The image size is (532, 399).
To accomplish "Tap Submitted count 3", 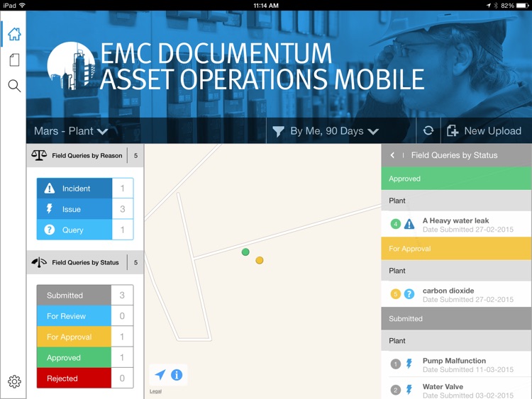I will tap(122, 295).
